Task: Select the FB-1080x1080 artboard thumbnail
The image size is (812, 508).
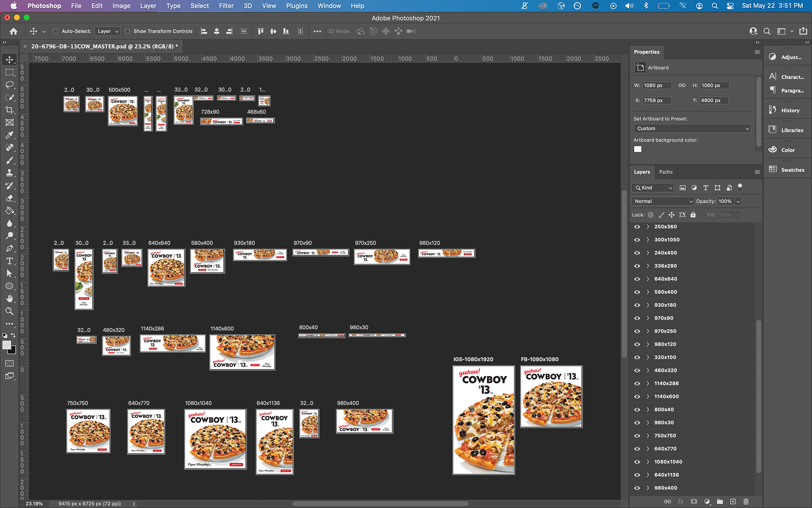Action: click(x=551, y=397)
